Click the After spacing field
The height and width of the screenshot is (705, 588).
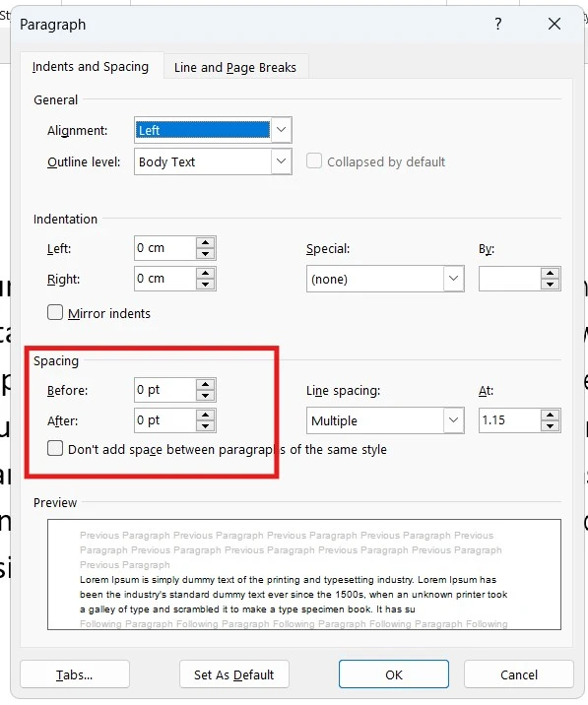point(165,420)
